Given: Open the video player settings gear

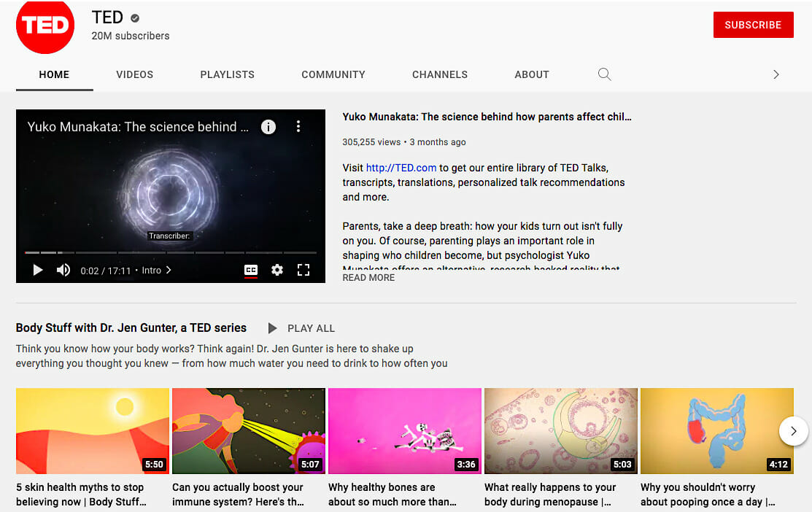Looking at the screenshot, I should pos(277,270).
